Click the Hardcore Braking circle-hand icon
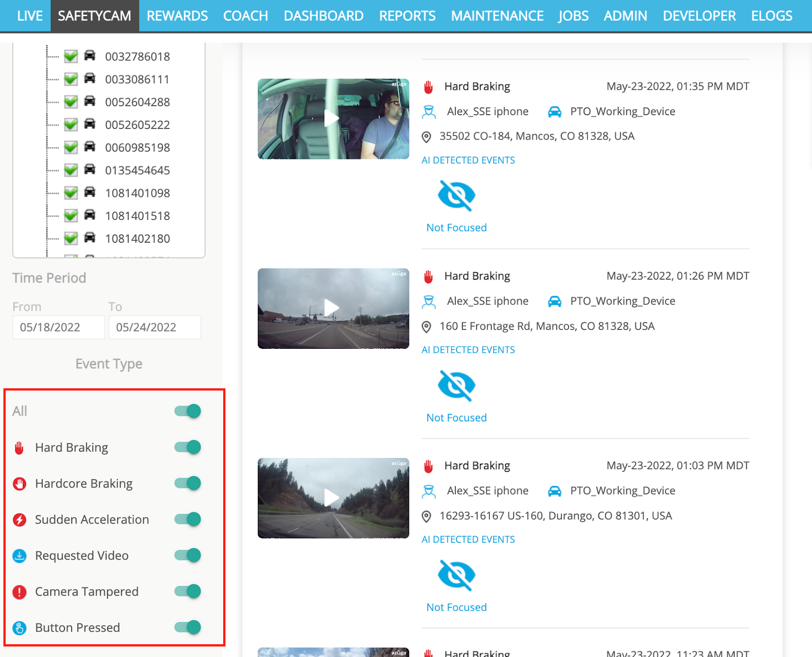This screenshot has height=657, width=812. [19, 484]
